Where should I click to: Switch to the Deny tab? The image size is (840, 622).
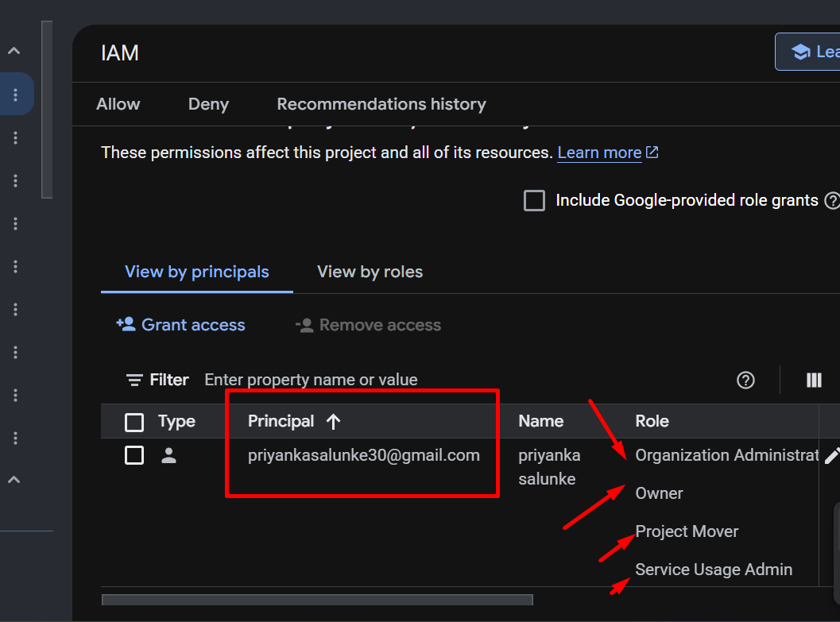(208, 104)
